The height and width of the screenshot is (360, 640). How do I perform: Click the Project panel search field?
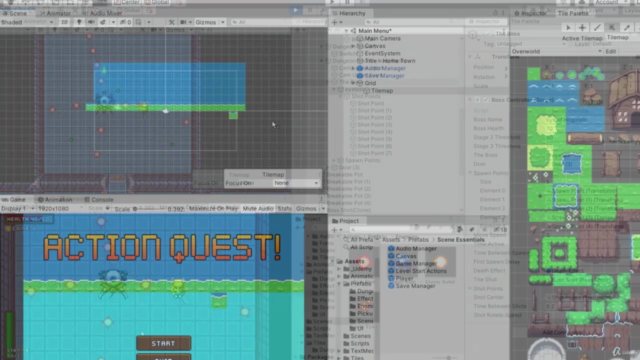(x=401, y=230)
